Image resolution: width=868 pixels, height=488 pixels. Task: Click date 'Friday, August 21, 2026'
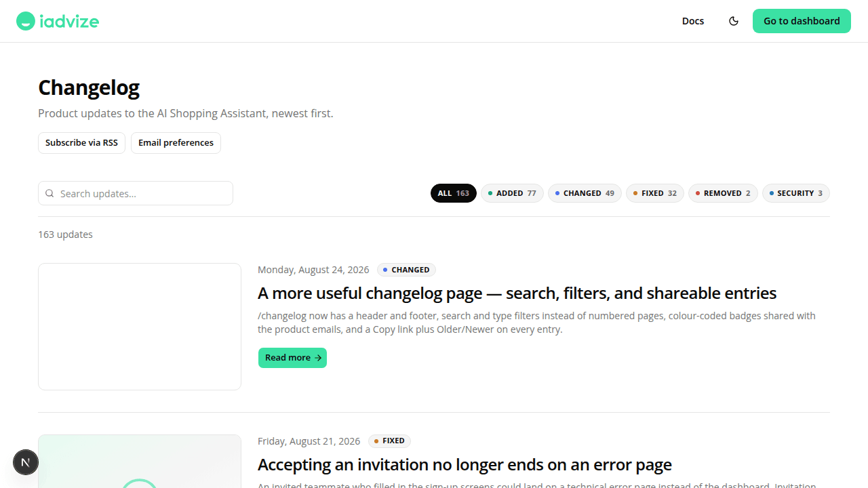pyautogui.click(x=309, y=441)
